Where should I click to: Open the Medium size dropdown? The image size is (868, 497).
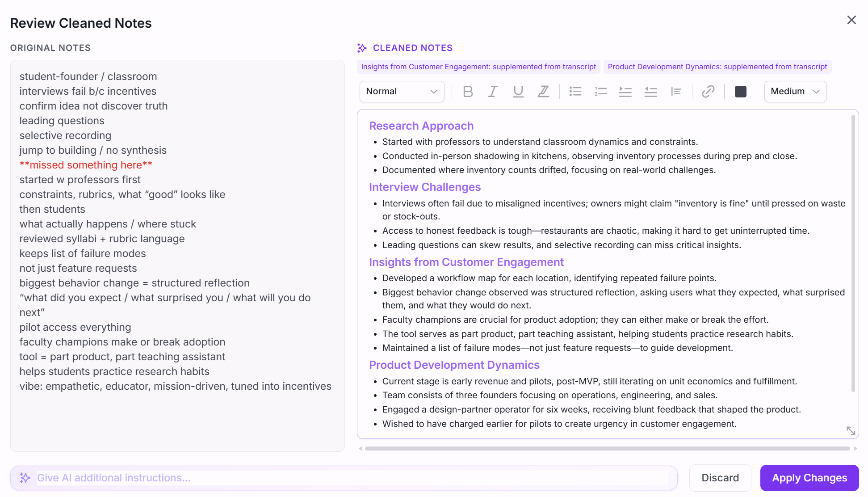[x=795, y=92]
